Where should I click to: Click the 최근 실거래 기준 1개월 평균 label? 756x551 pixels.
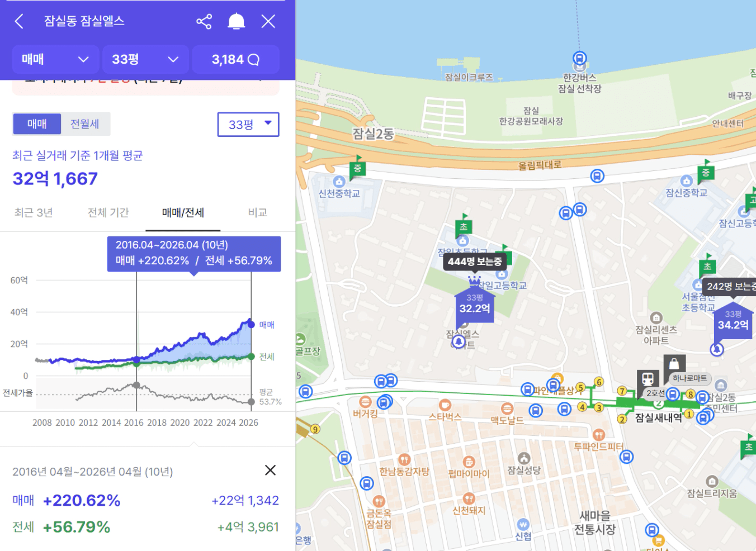pos(78,155)
